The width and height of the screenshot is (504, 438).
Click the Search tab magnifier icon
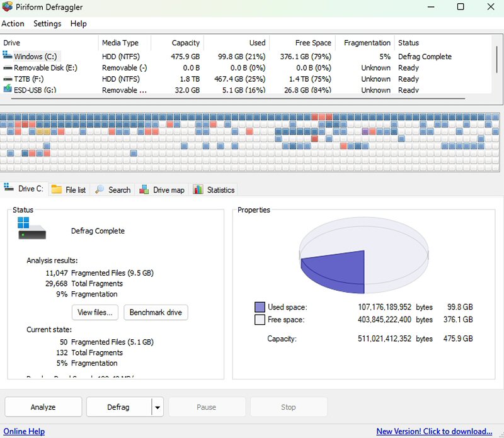click(100, 189)
